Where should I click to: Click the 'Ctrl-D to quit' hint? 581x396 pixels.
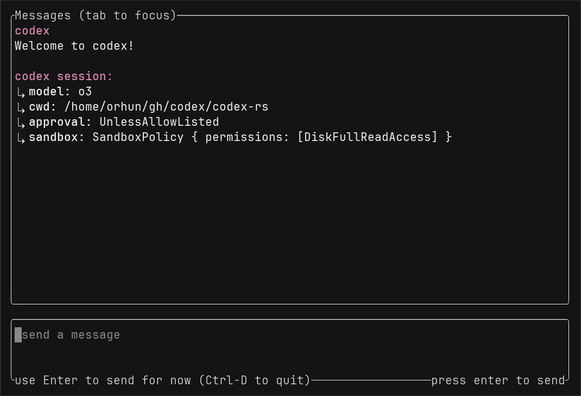tap(255, 380)
